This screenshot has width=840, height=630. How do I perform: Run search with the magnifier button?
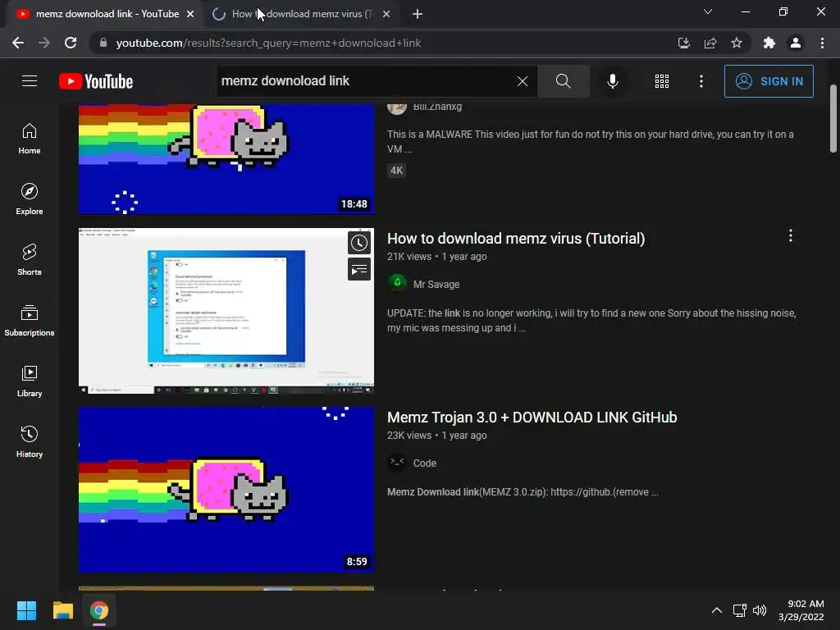point(563,81)
